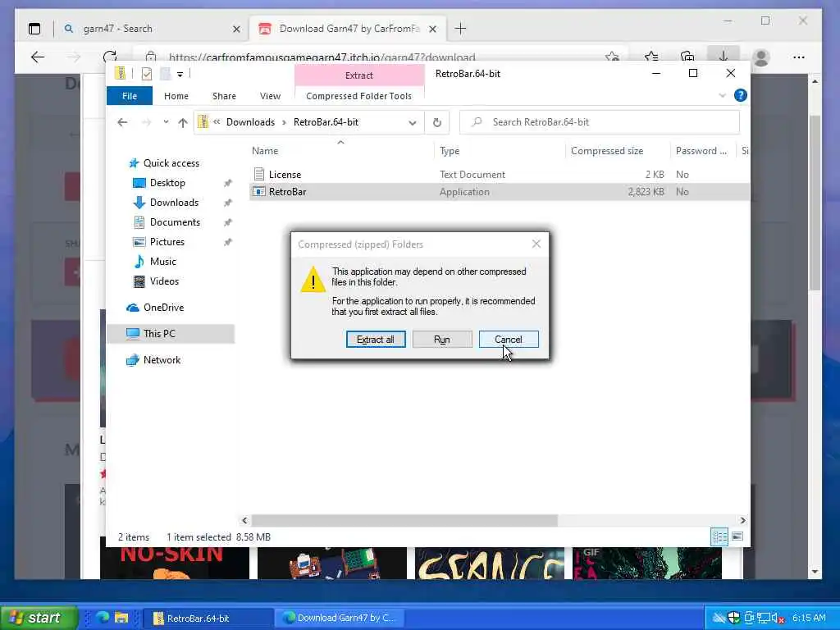Open Pictures in the navigation pane
Image resolution: width=840 pixels, height=630 pixels.
click(x=167, y=242)
